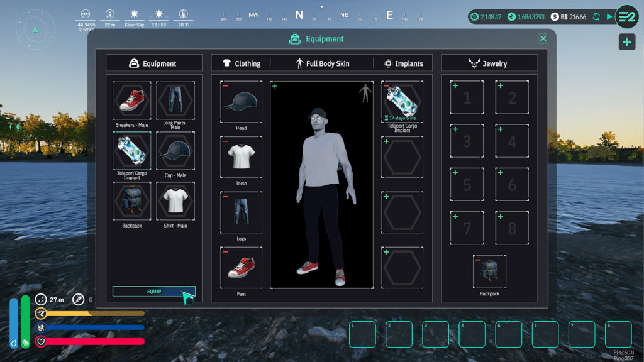
Task: Toggle body pose view icon in preview
Action: point(365,93)
